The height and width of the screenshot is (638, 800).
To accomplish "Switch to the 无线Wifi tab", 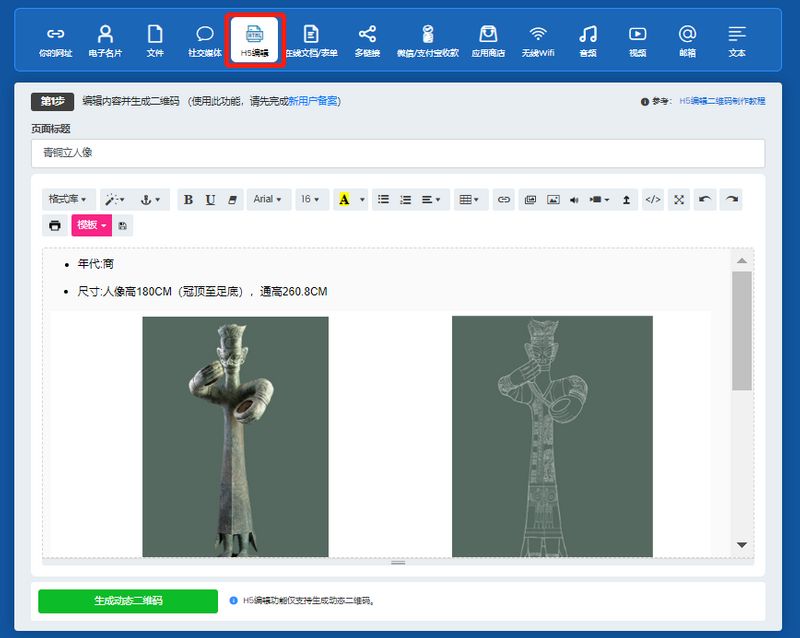I will pyautogui.click(x=538, y=40).
